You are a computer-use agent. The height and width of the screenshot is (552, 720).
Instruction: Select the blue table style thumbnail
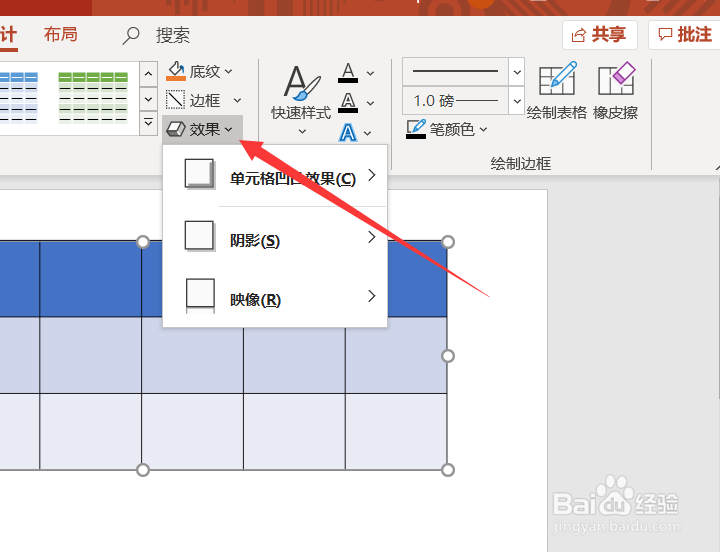(x=19, y=97)
